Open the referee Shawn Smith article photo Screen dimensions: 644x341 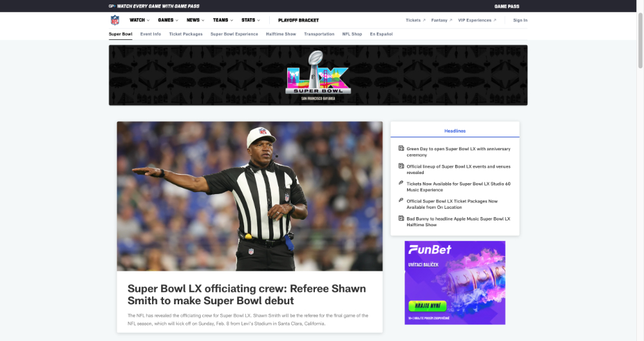click(250, 196)
